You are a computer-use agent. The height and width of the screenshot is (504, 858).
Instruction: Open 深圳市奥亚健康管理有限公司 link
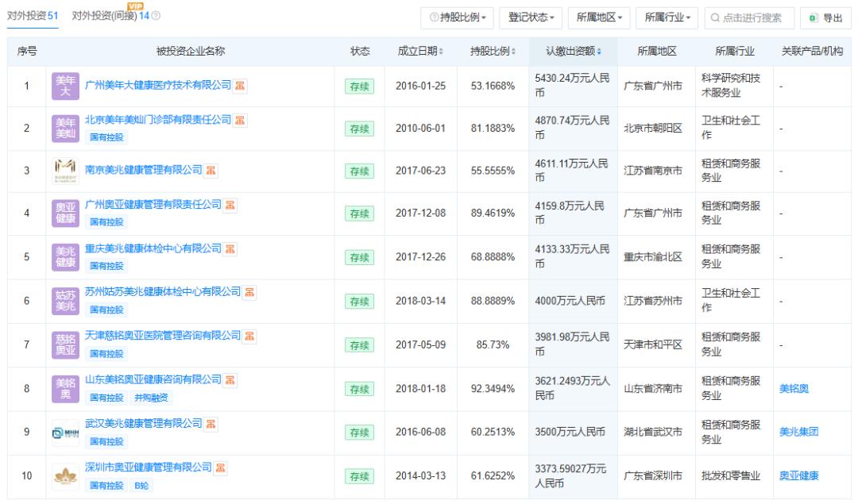pos(149,468)
